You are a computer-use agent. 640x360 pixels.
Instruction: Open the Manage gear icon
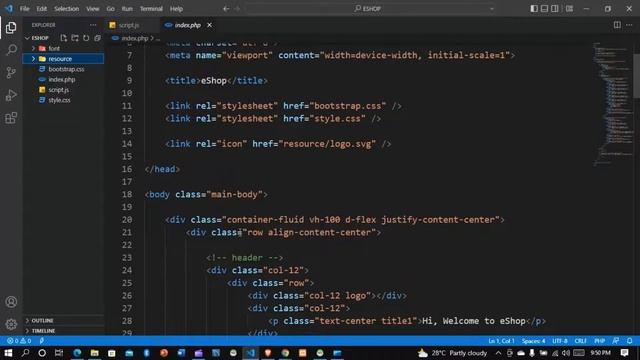coord(11,324)
